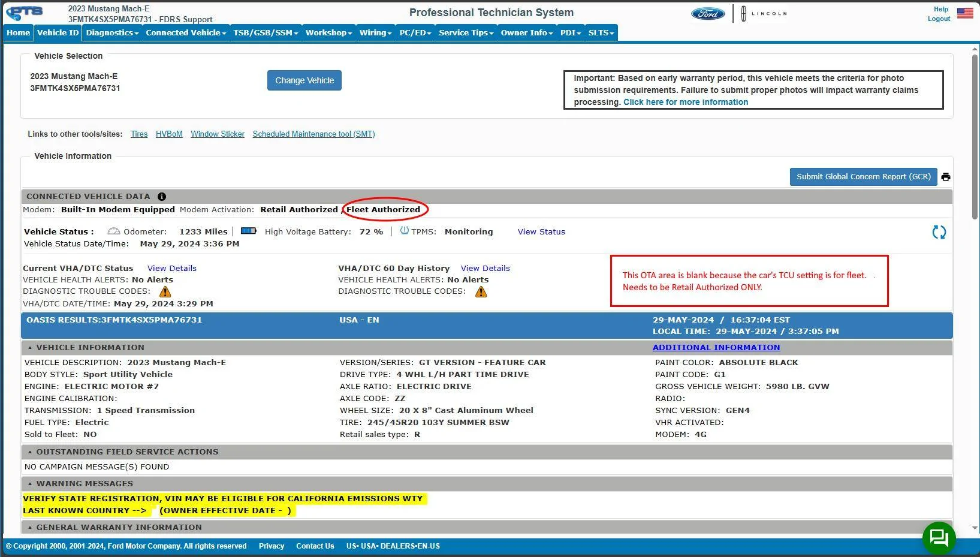View Details for Current VHA/DTC Status
The image size is (980, 557).
[172, 269]
